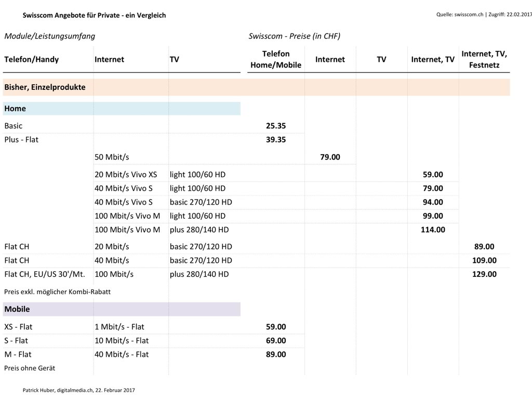This screenshot has width=532, height=399.
Task: Click '100 Mbit/s' in the 129.00 row
Action: [x=114, y=274]
